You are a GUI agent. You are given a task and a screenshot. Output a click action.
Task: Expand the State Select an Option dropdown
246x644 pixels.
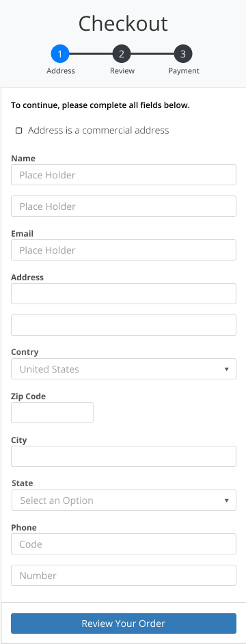click(x=124, y=500)
